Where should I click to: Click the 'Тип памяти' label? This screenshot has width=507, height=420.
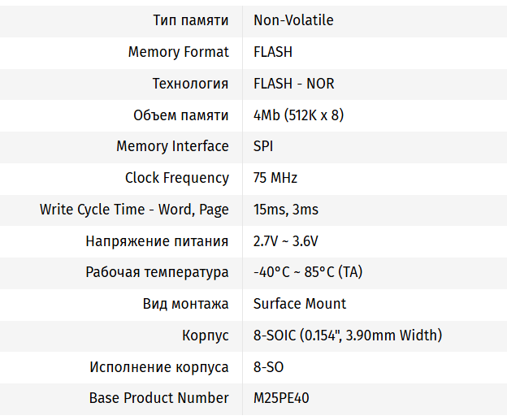[190, 20]
